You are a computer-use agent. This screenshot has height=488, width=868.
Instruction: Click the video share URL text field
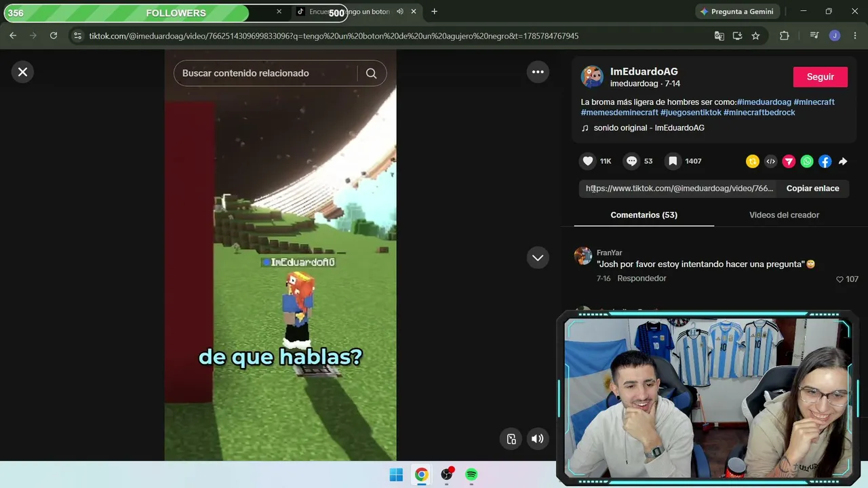pyautogui.click(x=679, y=188)
